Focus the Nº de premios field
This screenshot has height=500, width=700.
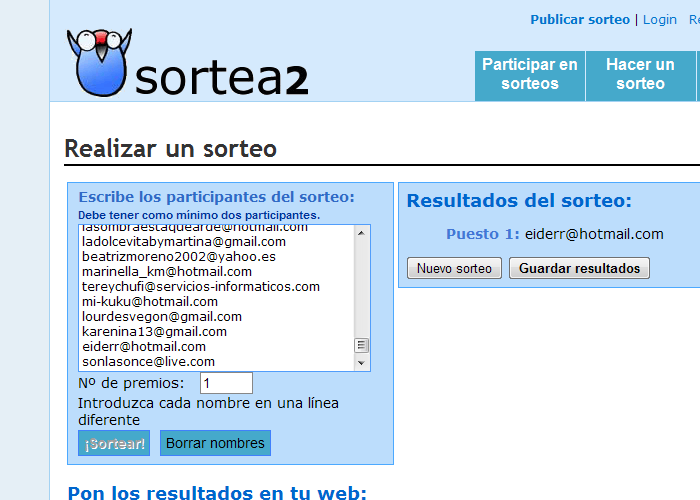pyautogui.click(x=226, y=383)
